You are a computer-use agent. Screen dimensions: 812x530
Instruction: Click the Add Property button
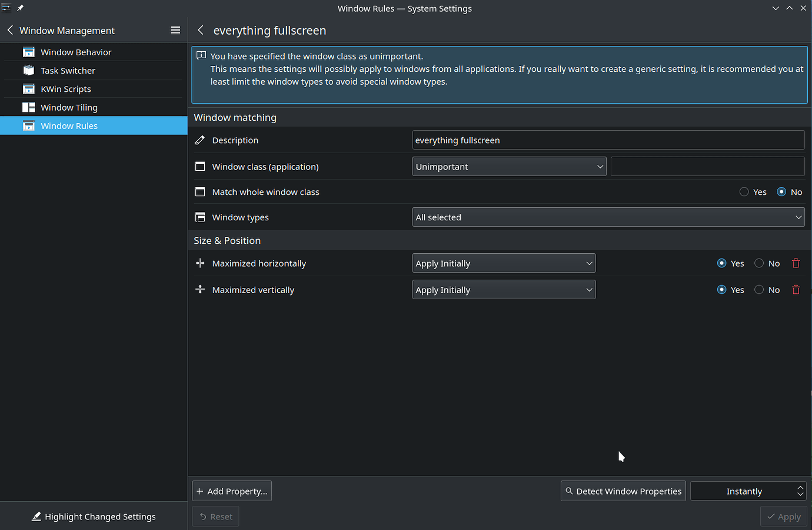[x=232, y=491]
